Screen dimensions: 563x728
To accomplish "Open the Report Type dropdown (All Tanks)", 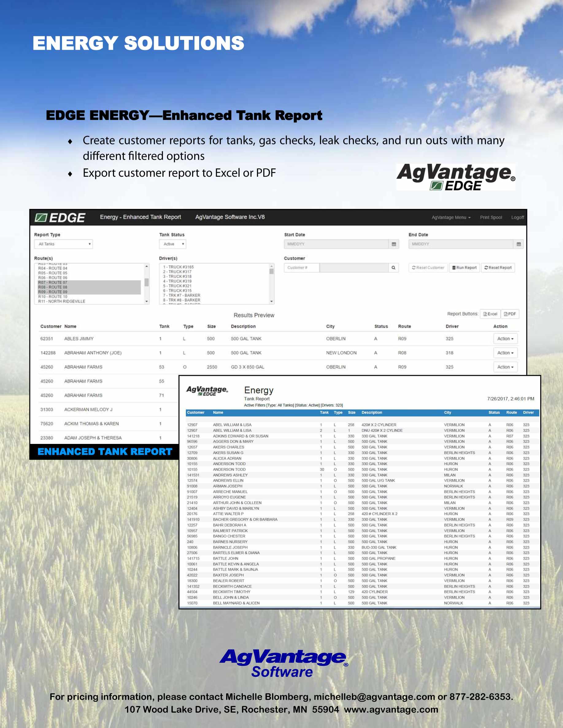I will click(63, 244).
